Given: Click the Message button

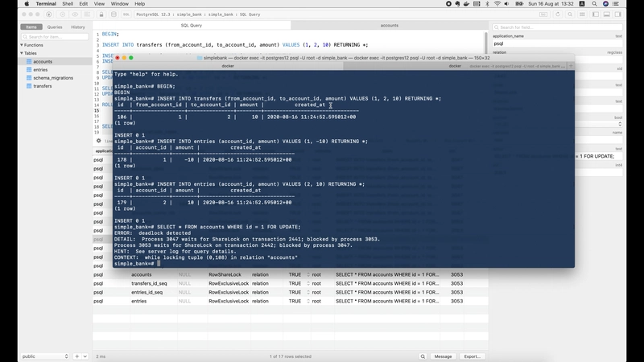Looking at the screenshot, I should pyautogui.click(x=443, y=356).
